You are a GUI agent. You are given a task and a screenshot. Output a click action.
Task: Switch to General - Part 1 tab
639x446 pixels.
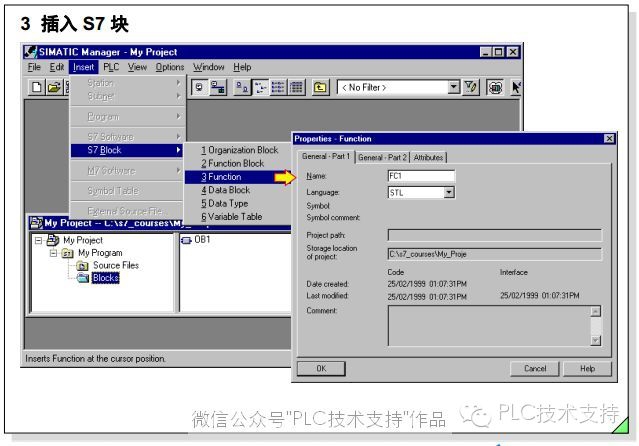[x=326, y=157]
